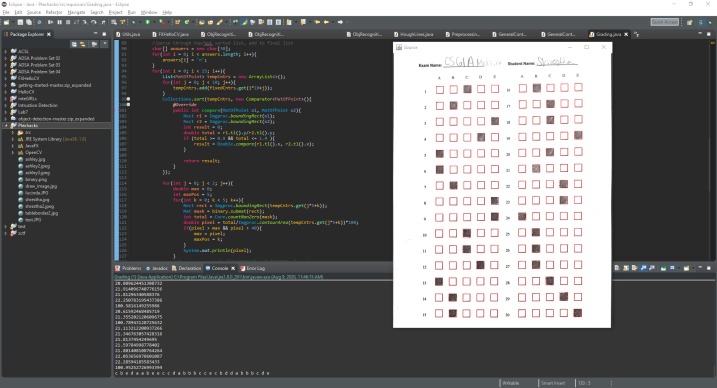
Task: Switch to the Problems tab
Action: 128,268
